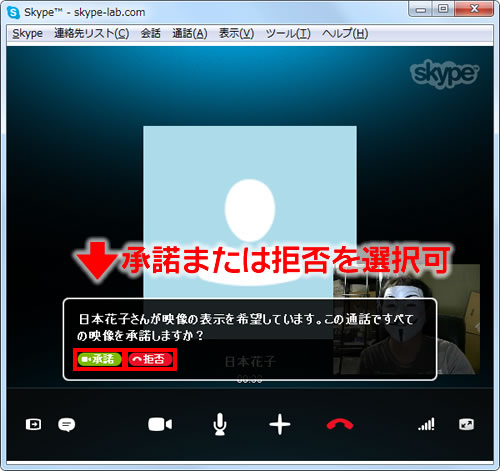
Task: Click the Skype icon in title bar
Action: pos(13,13)
